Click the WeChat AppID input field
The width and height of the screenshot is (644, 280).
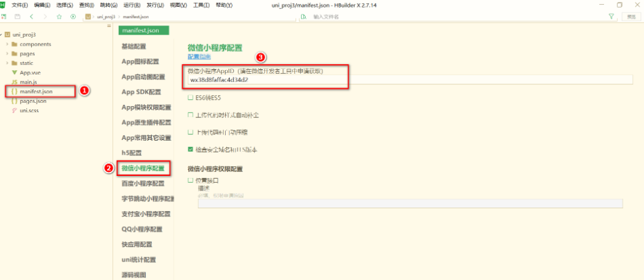tap(410, 79)
